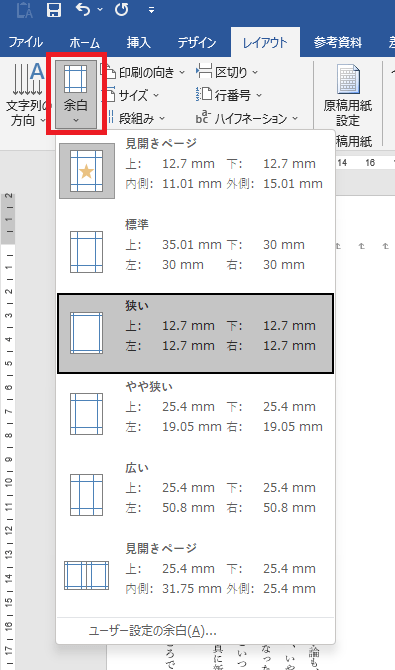Open the 段組み columns dropdown
395x670 pixels.
136,118
